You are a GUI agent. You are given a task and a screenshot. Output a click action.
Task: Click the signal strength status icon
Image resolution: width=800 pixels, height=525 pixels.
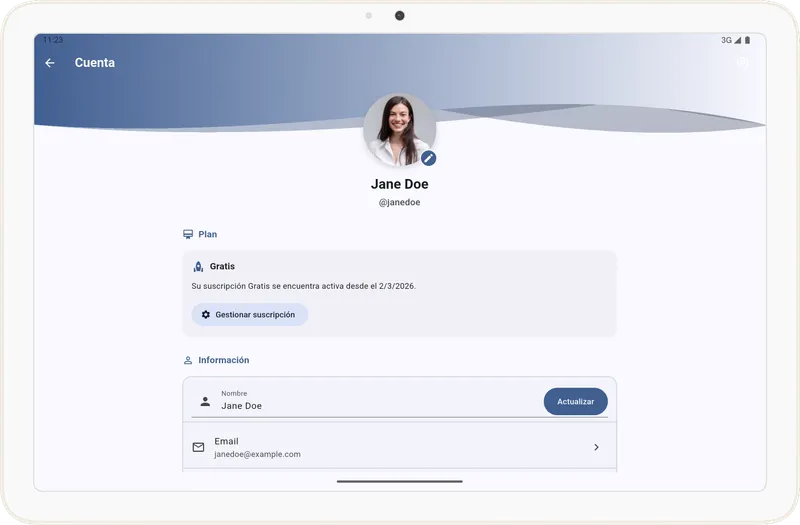tap(738, 40)
